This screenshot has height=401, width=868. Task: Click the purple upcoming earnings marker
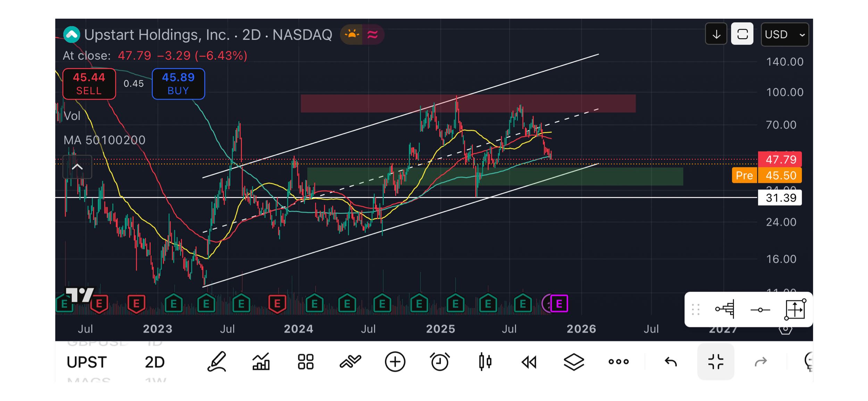[559, 304]
